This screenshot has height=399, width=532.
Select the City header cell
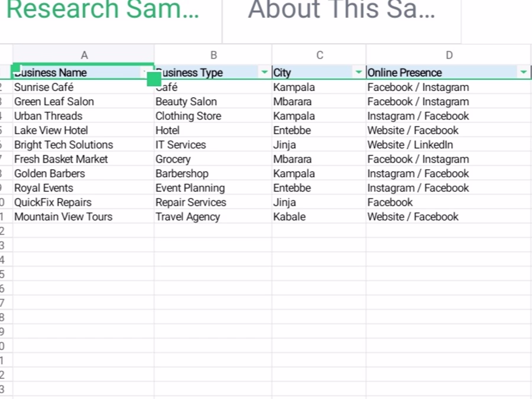coord(319,72)
